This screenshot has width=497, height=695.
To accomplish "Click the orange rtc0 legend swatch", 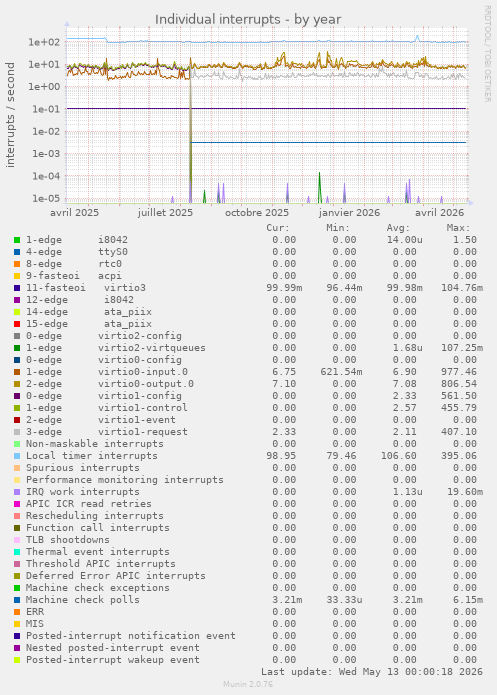I will pyautogui.click(x=17, y=264).
